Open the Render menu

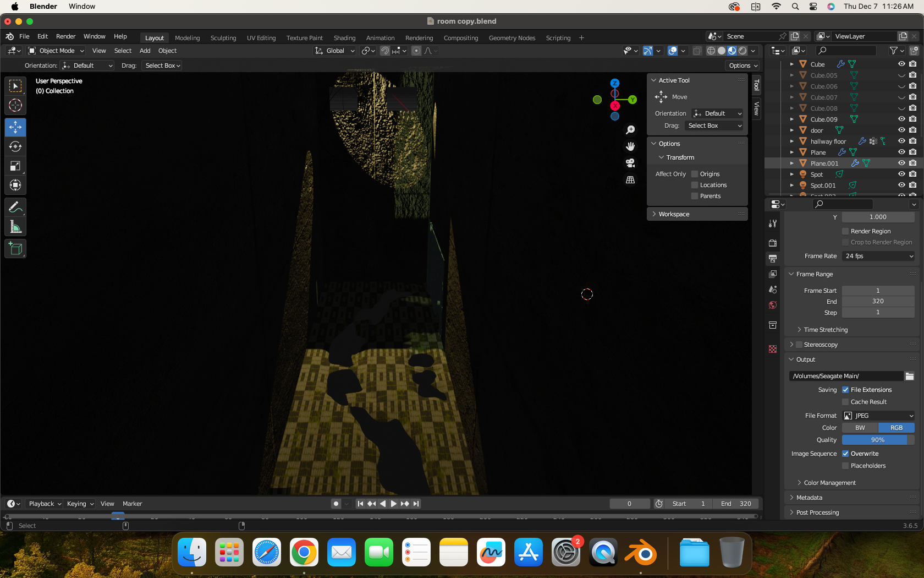click(x=65, y=36)
